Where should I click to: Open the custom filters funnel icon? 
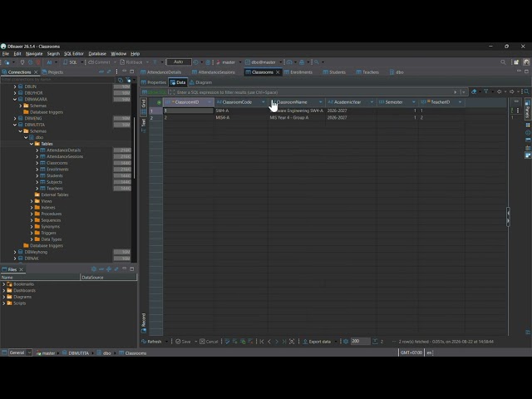tap(485, 91)
